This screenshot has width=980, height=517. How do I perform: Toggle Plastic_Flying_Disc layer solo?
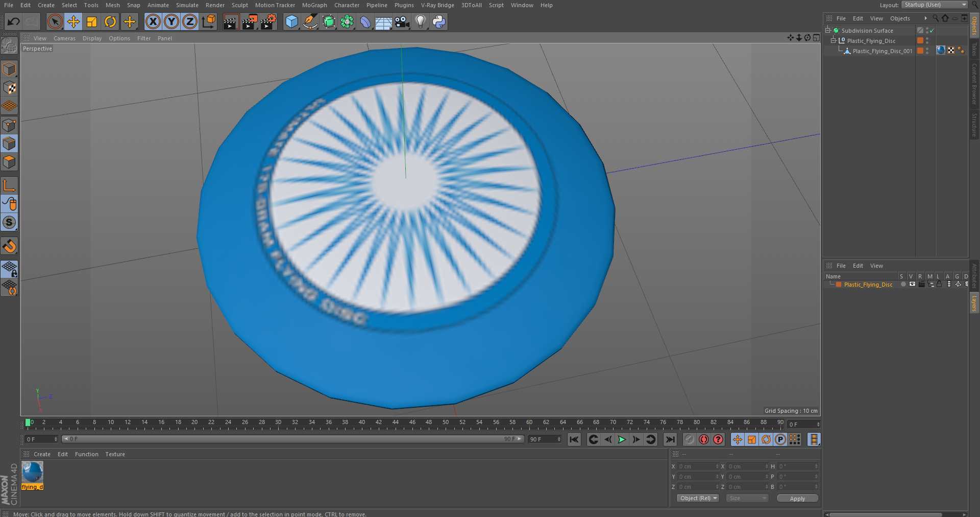903,285
